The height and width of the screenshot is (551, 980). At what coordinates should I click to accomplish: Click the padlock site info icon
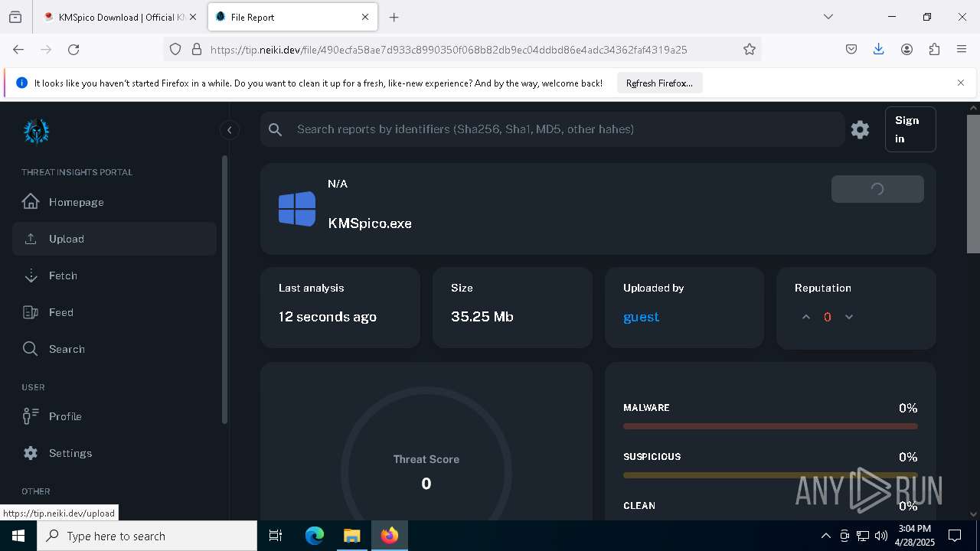click(197, 49)
